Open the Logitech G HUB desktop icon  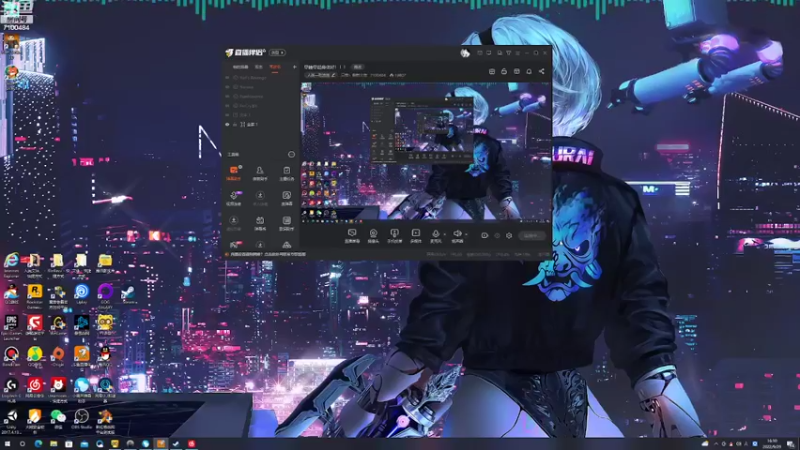tap(11, 388)
